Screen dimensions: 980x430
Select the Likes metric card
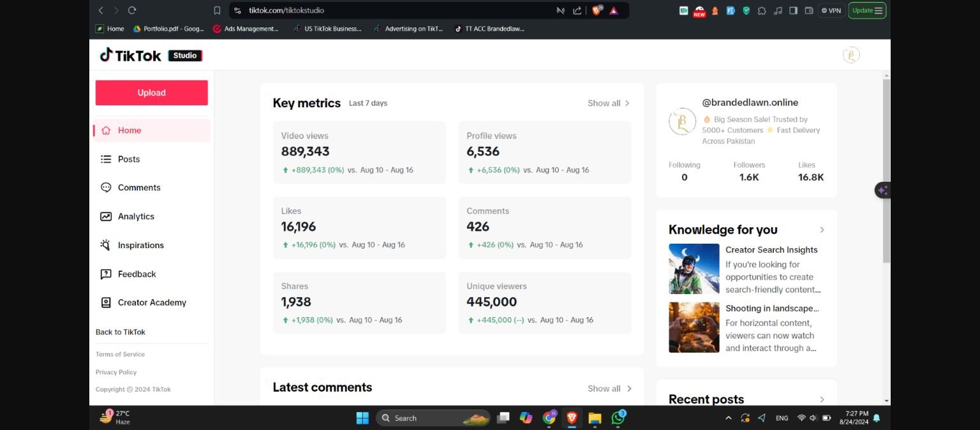[x=359, y=228]
